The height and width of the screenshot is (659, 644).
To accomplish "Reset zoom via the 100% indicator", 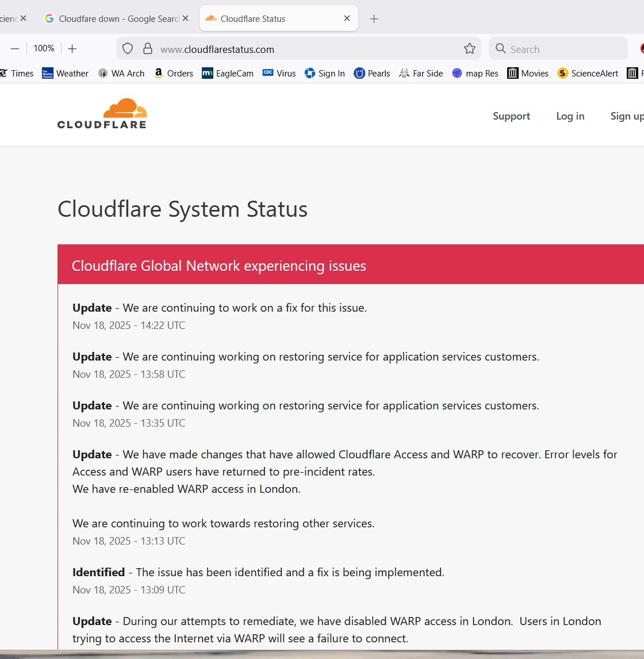I will point(44,49).
